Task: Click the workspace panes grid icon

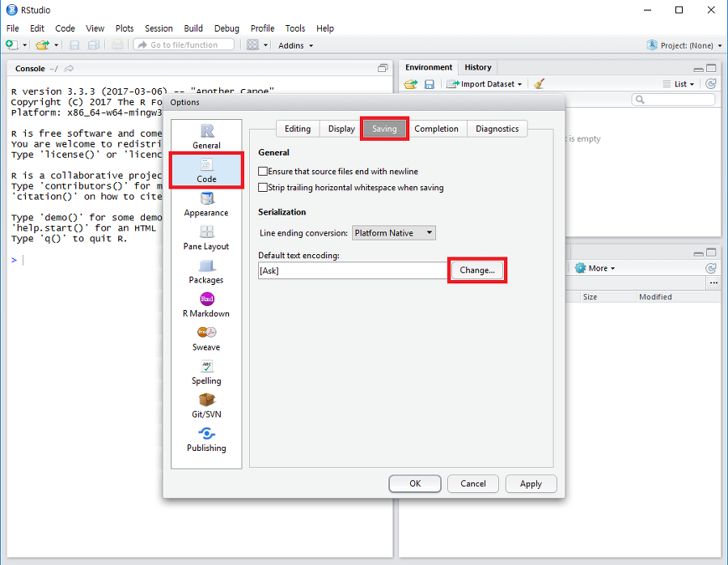Action: click(252, 45)
